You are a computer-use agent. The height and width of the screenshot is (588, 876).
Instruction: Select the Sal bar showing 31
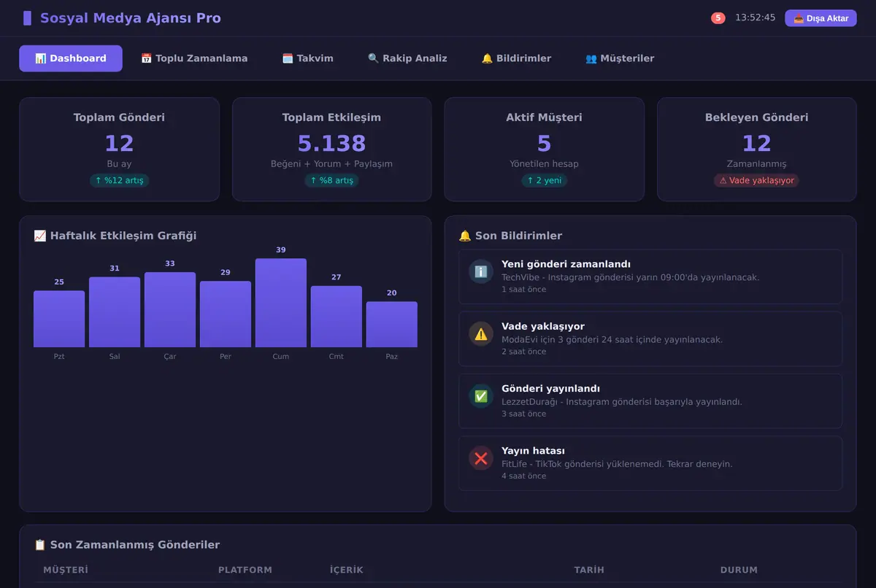115,312
